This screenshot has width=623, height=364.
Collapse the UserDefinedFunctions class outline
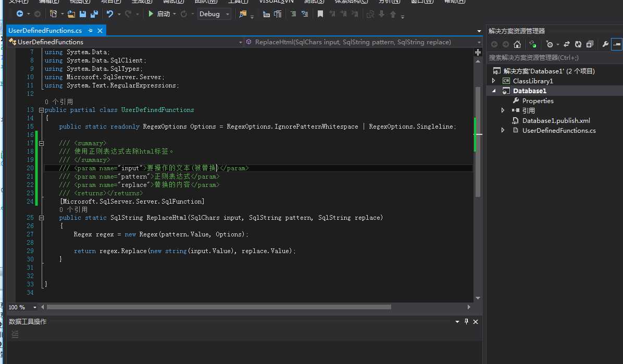[x=41, y=110]
